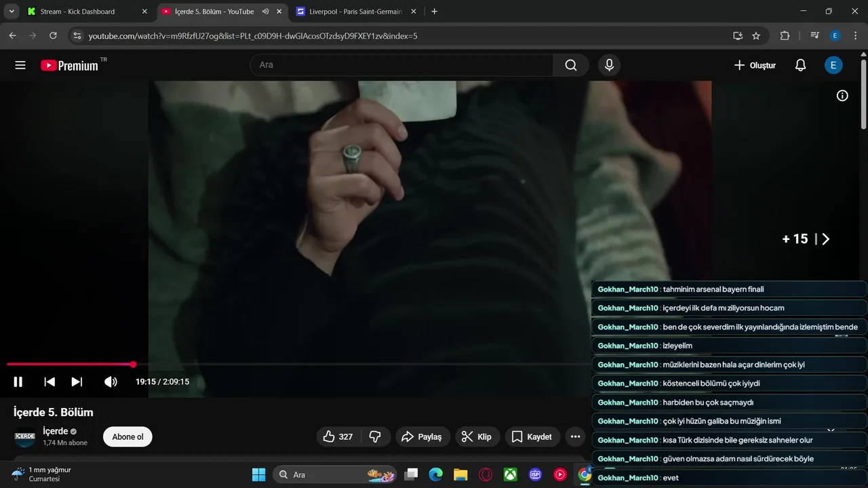Image resolution: width=868 pixels, height=488 pixels.
Task: Click chat message "izleyelim"
Action: 677,346
